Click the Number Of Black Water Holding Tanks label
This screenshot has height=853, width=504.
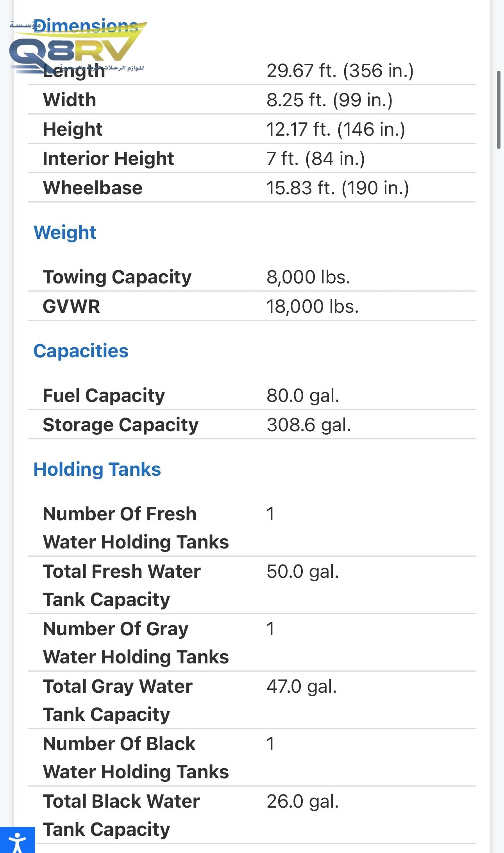pyautogui.click(x=136, y=758)
